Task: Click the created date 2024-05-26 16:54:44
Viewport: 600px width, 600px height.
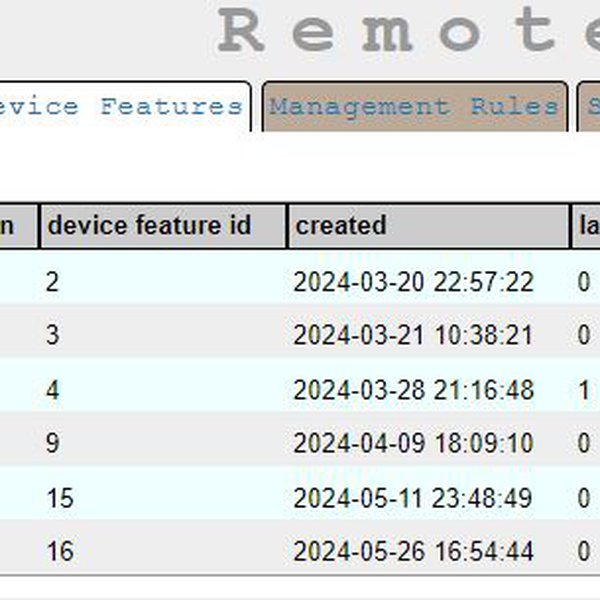Action: pos(413,550)
